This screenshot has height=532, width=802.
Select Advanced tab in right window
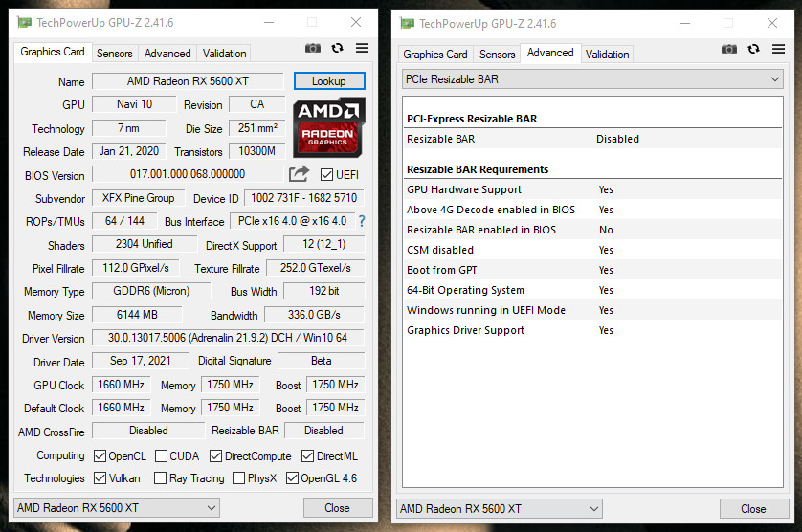tap(550, 53)
